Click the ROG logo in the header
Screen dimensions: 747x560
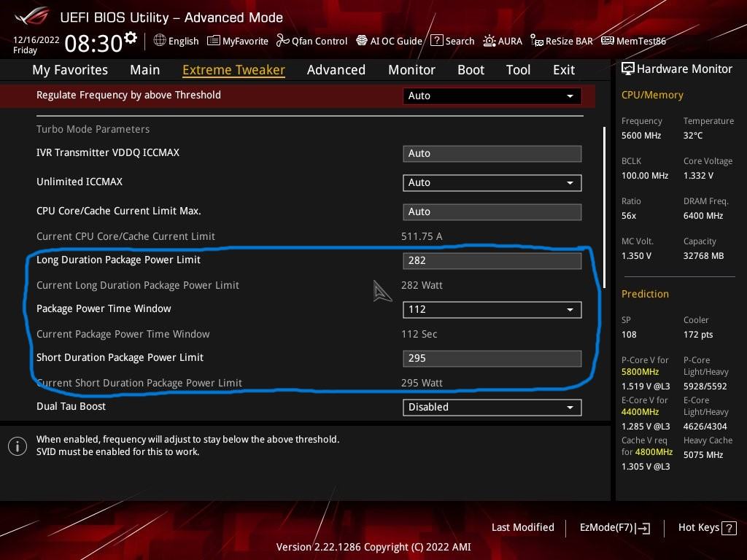[31, 16]
